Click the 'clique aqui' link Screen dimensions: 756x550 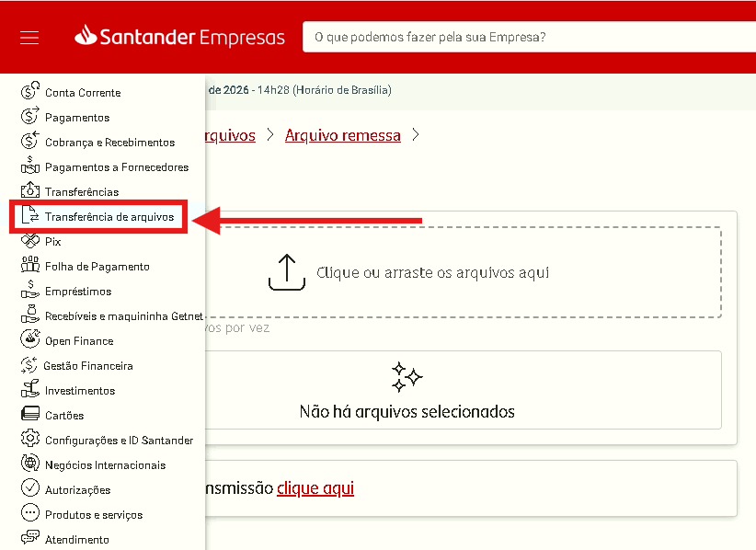315,488
